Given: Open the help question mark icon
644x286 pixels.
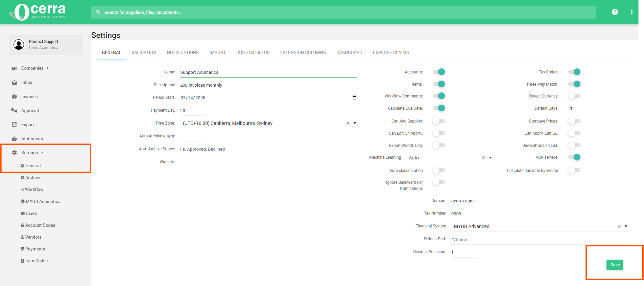Looking at the screenshot, I should pos(615,12).
